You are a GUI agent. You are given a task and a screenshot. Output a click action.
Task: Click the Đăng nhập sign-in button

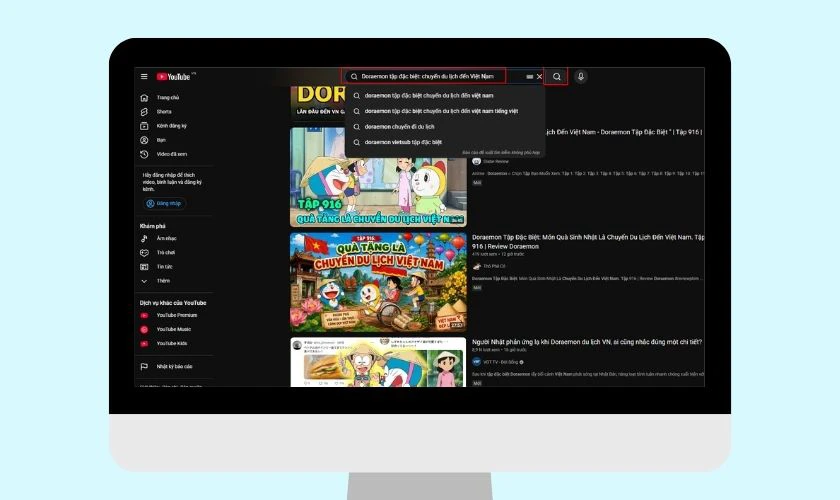point(164,204)
